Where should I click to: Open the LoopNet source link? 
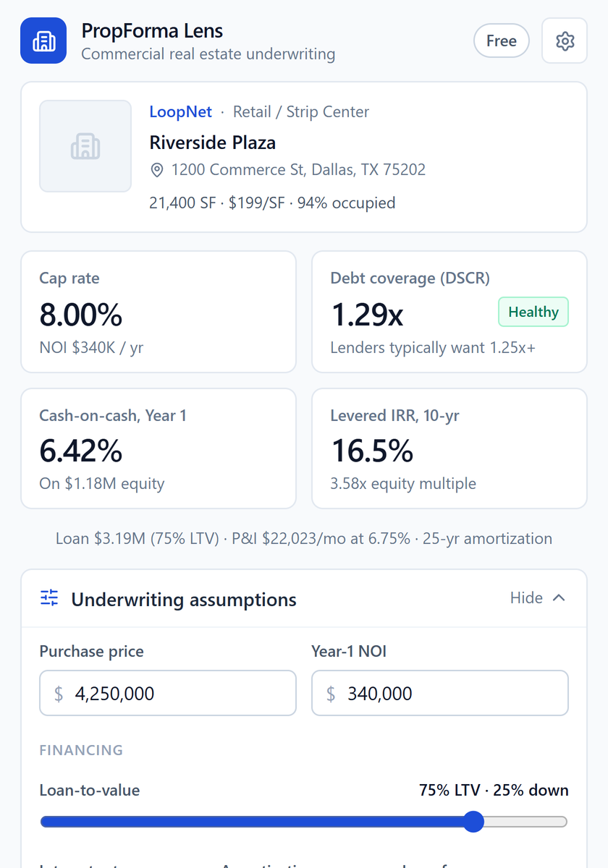coord(181,111)
